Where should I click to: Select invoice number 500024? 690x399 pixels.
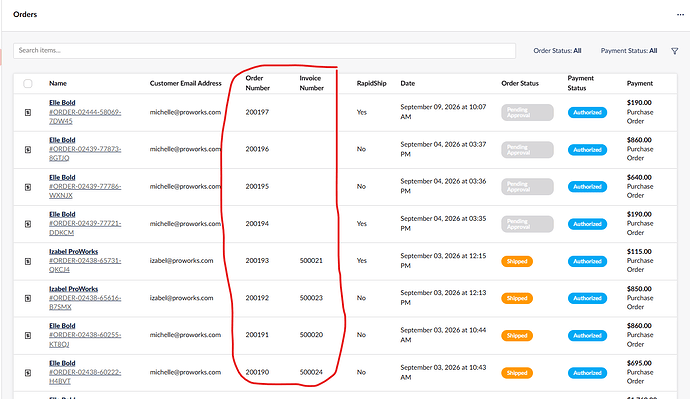pyautogui.click(x=311, y=372)
